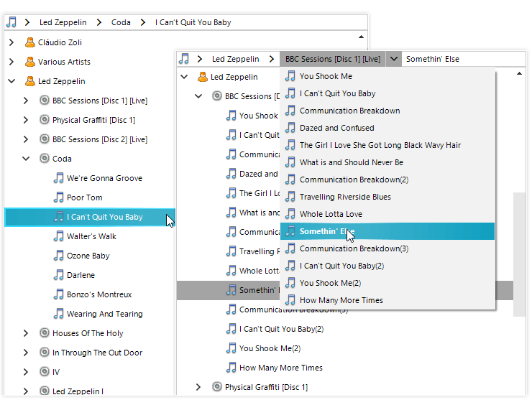Click disc icon of Physical Graffiti in right tree
Viewport: 532px width, 405px height.
click(x=217, y=387)
